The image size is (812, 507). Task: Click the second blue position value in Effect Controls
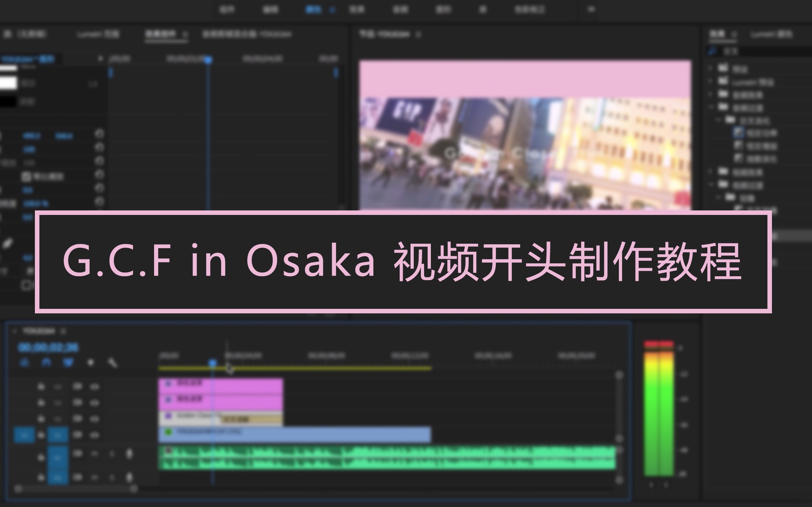(x=64, y=136)
